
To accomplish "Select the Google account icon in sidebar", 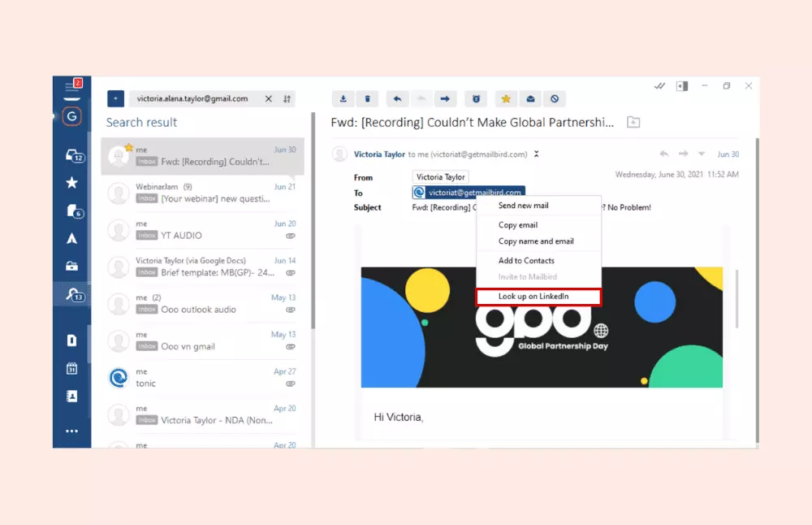I will pos(72,116).
